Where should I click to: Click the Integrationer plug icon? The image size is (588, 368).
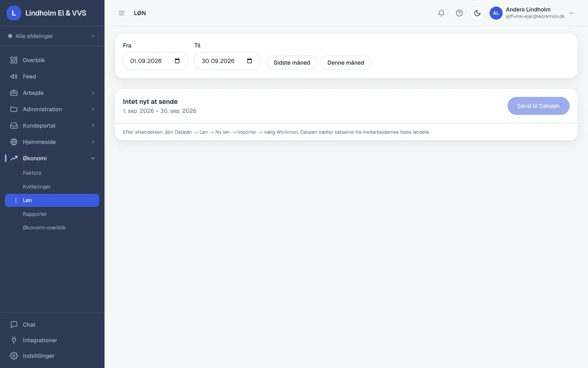(14, 340)
